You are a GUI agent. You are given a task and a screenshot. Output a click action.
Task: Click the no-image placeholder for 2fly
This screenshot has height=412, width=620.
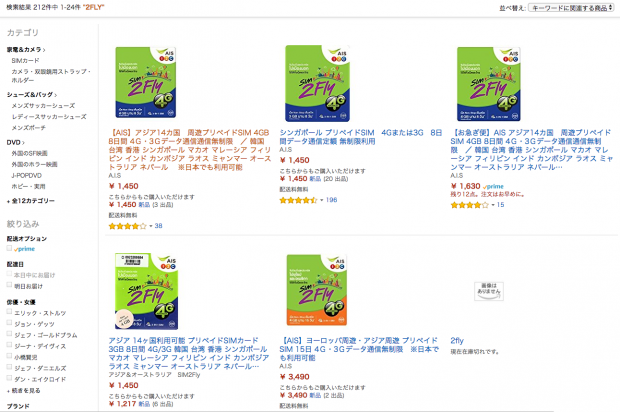pyautogui.click(x=489, y=291)
